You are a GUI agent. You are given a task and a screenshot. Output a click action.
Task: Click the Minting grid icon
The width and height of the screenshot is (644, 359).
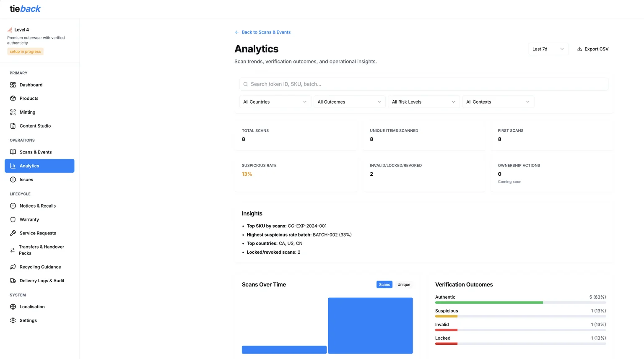click(x=13, y=112)
